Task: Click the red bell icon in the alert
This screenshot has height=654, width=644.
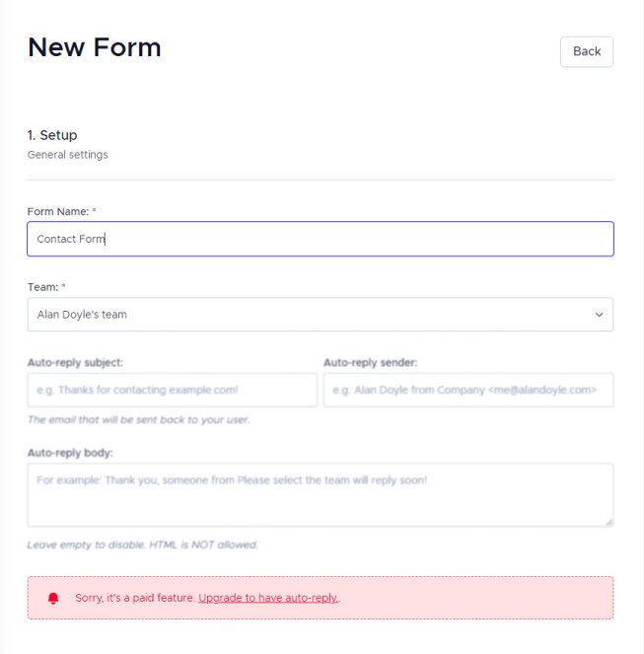Action: click(53, 598)
